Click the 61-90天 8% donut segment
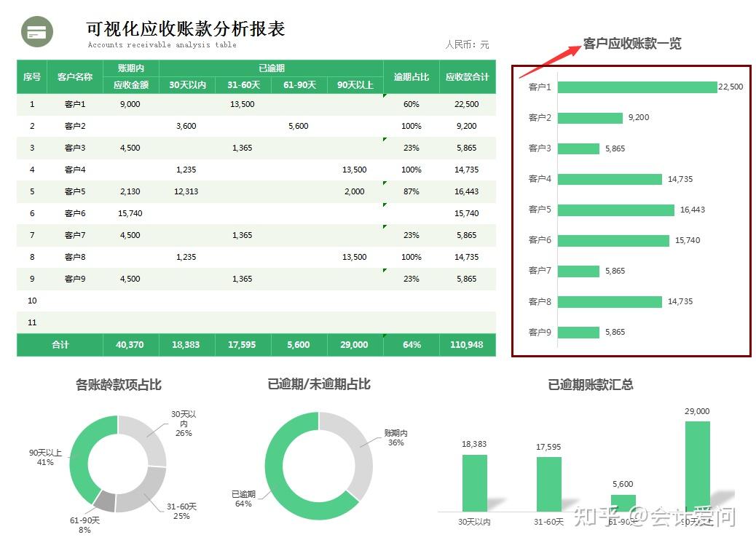The height and width of the screenshot is (548, 756). pos(105,502)
